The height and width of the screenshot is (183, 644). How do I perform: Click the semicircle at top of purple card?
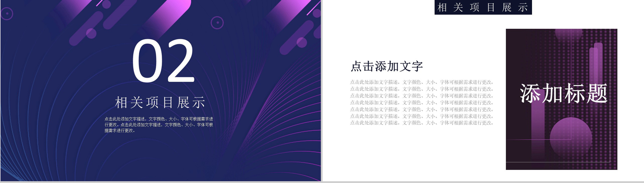[569, 35]
